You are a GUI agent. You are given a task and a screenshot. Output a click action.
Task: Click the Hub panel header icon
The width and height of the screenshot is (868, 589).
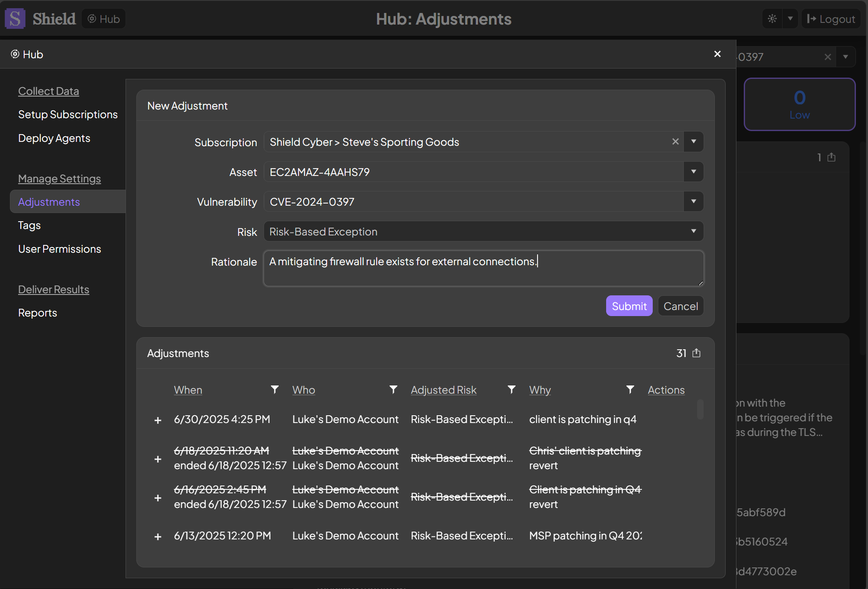tap(15, 54)
